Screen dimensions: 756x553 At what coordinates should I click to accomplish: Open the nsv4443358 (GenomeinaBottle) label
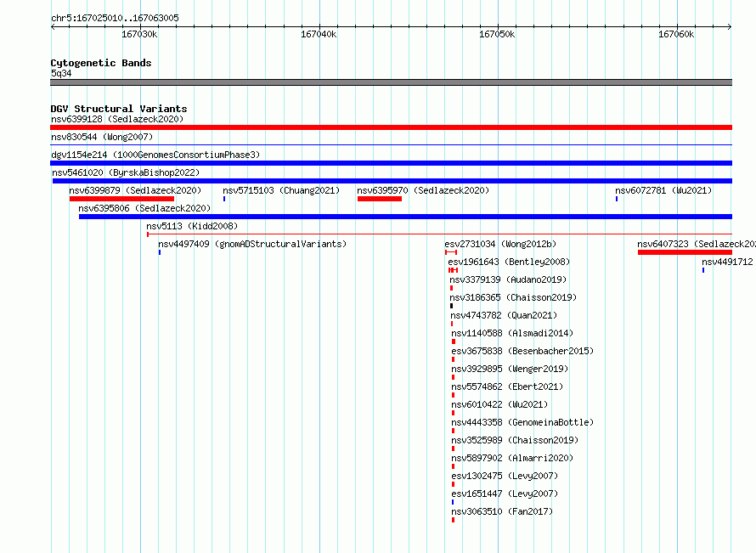[522, 422]
